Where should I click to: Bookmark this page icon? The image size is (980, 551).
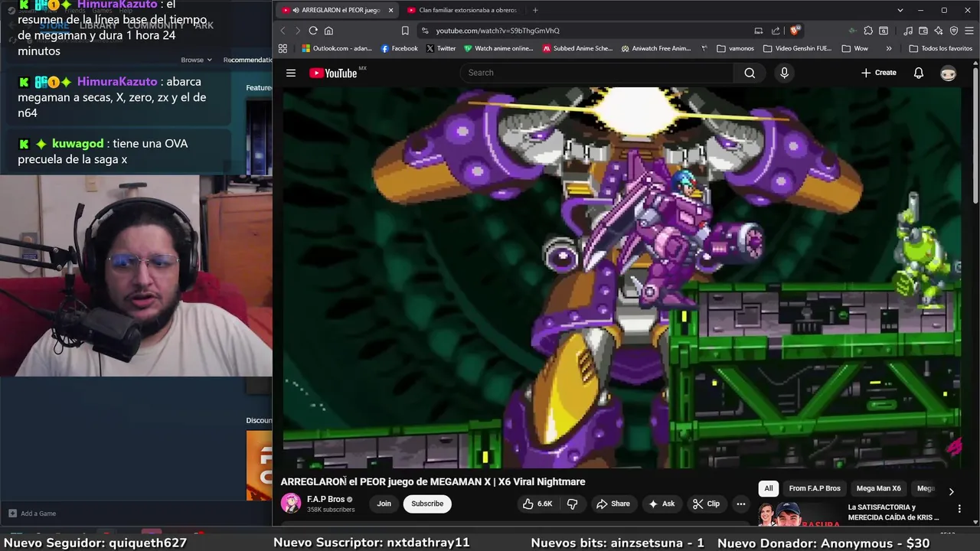[405, 31]
